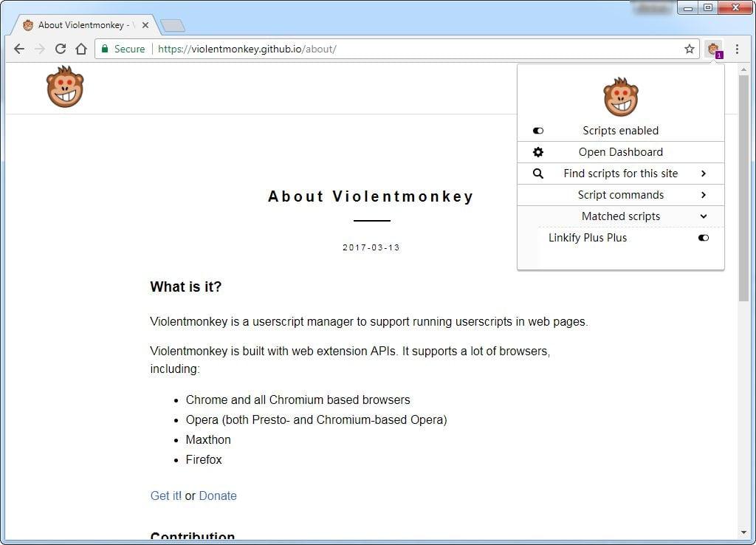Expand the Script commands chevron
Screen dimensions: 756x545
704,195
